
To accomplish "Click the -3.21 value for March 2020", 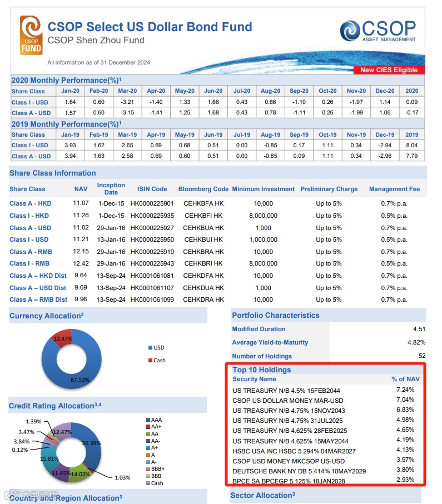I will pyautogui.click(x=127, y=102).
